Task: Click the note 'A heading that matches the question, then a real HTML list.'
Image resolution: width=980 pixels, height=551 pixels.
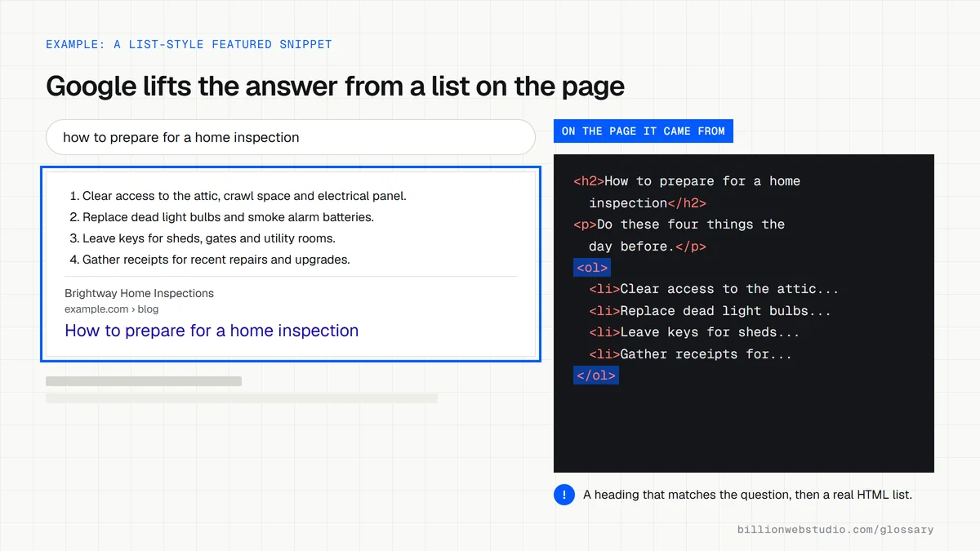Action: point(747,495)
